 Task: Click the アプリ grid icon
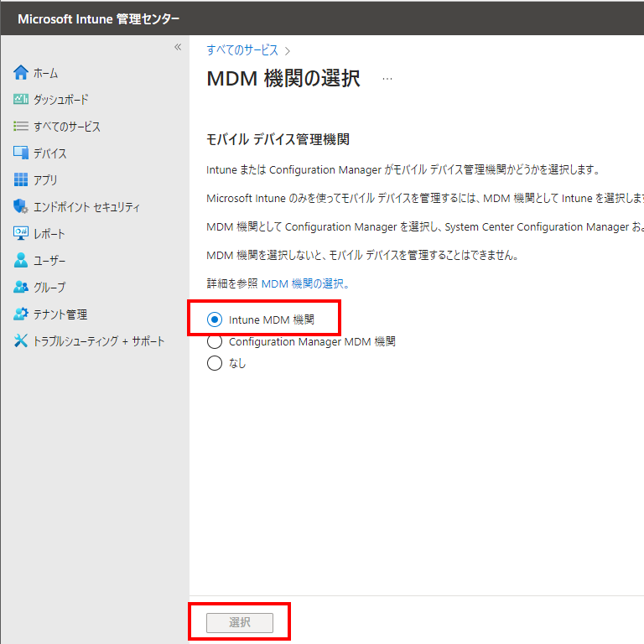click(x=20, y=179)
